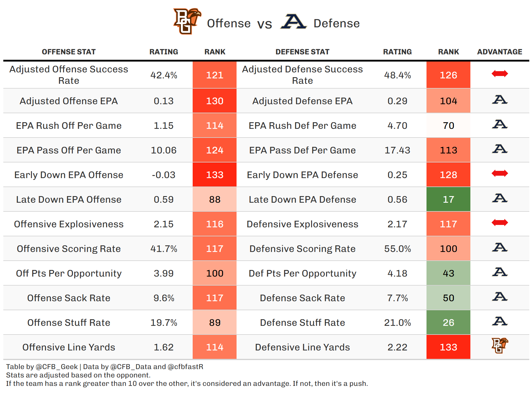The height and width of the screenshot is (394, 532).
Task: Click the green rank 17 cell
Action: (448, 199)
